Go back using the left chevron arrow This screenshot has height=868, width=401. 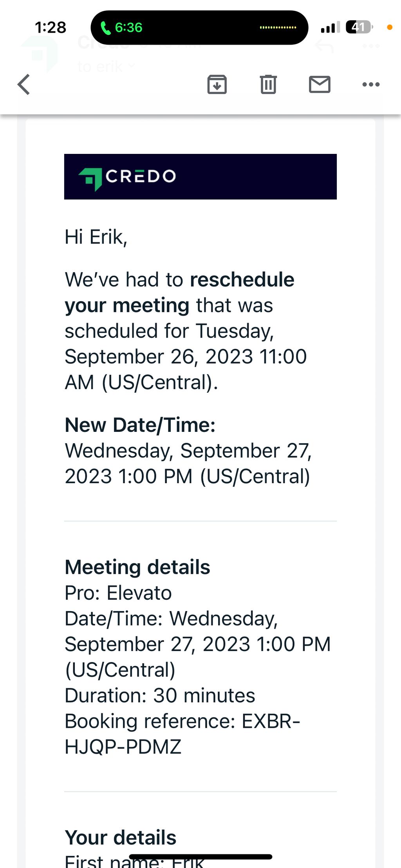pos(24,85)
